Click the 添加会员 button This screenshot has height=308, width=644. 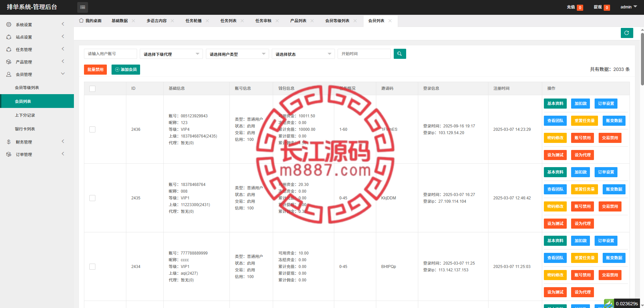[x=126, y=70]
